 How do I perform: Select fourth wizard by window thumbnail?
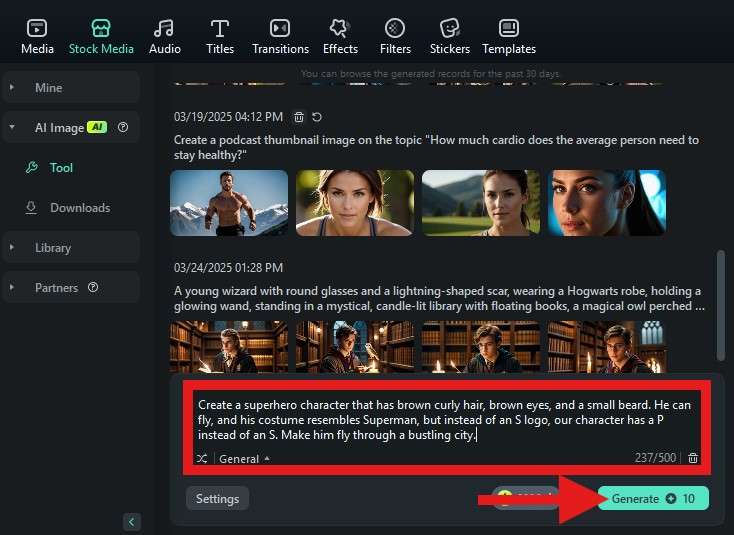tap(607, 347)
